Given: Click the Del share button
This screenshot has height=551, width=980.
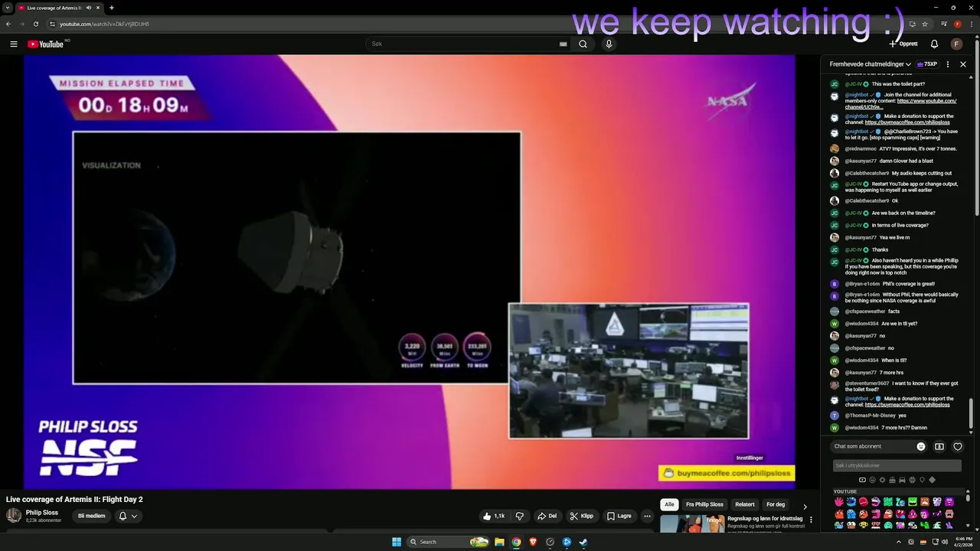Looking at the screenshot, I should point(547,516).
